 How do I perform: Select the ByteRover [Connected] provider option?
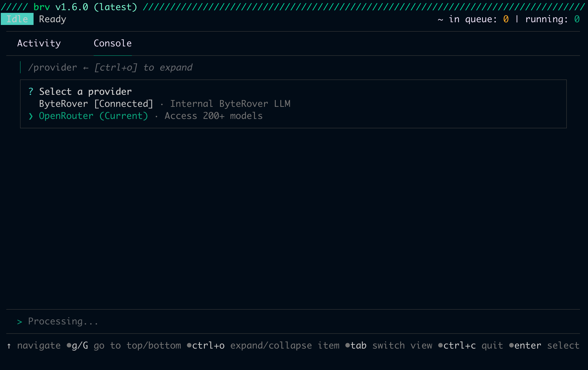[96, 104]
